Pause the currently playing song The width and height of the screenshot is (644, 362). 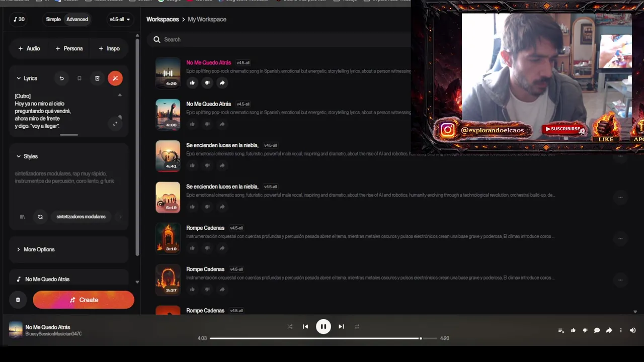pyautogui.click(x=323, y=326)
